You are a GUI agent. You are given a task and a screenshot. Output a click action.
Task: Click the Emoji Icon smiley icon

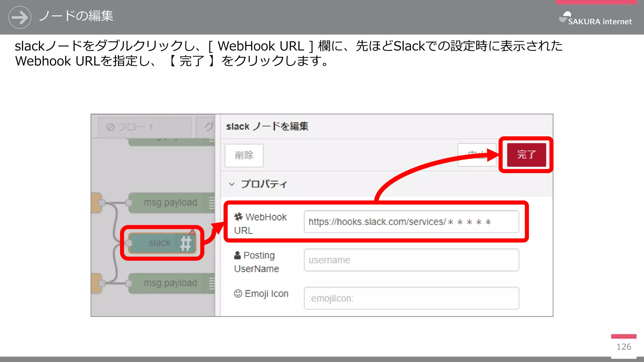238,293
